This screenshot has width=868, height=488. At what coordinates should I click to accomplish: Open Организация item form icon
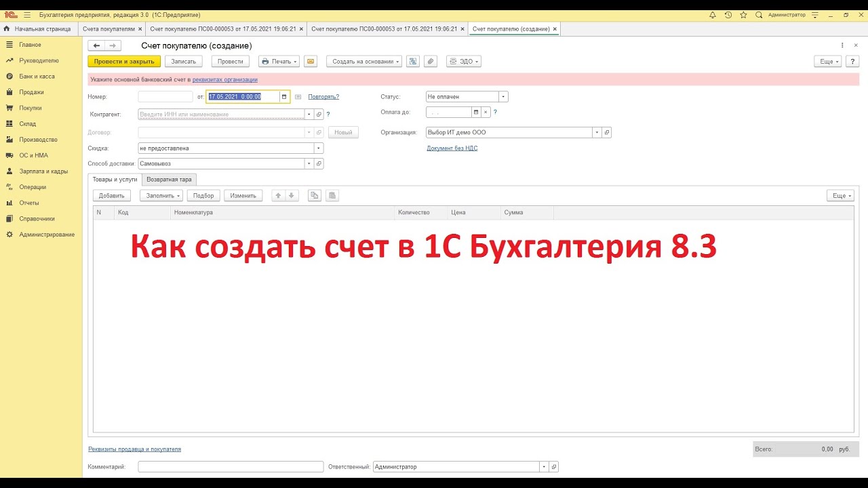pyautogui.click(x=607, y=133)
